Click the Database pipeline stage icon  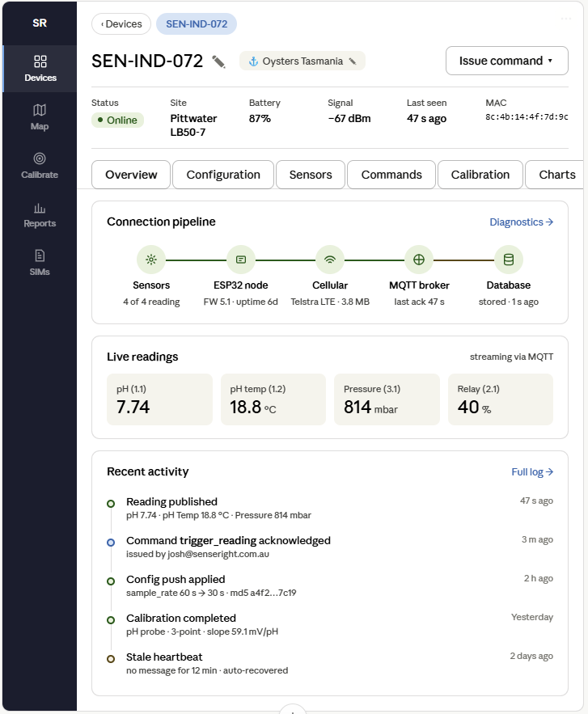(x=508, y=260)
